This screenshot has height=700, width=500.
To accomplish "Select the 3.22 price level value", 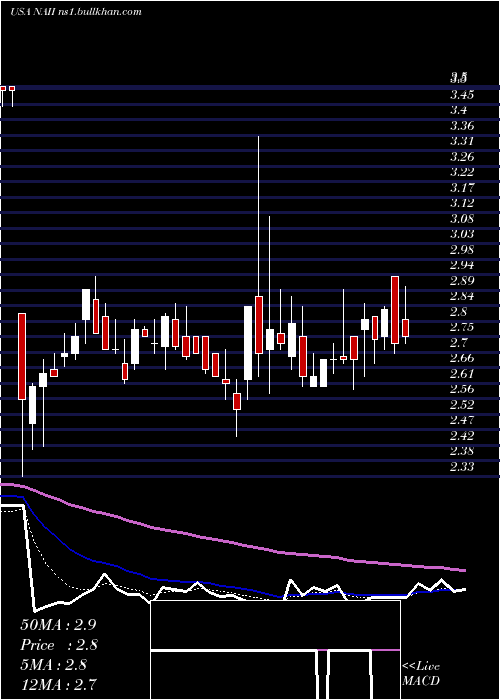I will click(x=462, y=172).
